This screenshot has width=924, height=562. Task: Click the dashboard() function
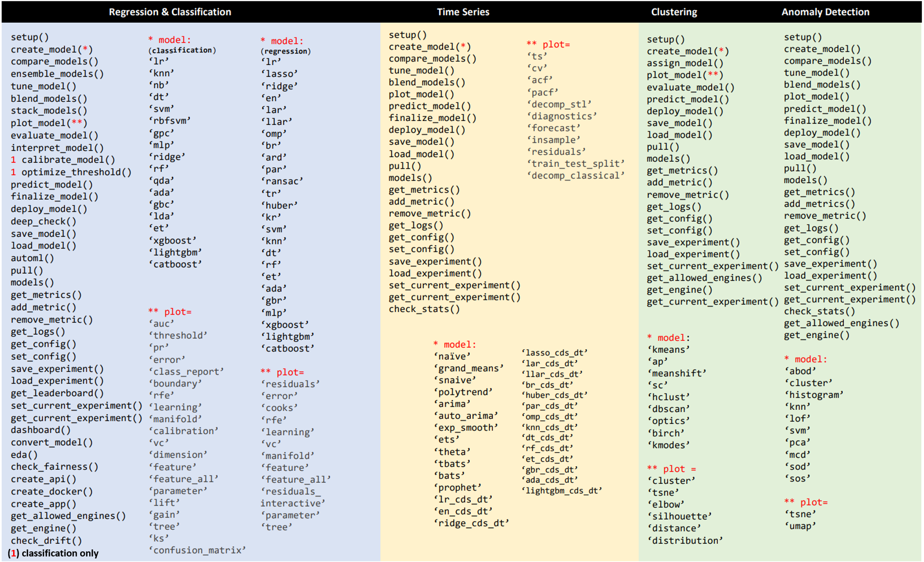(x=41, y=430)
